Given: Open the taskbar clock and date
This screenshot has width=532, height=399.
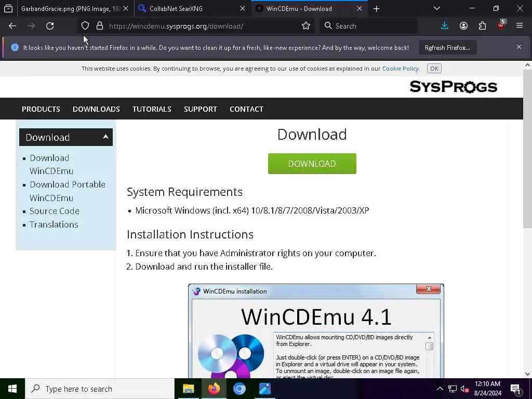Looking at the screenshot, I should pos(487,389).
